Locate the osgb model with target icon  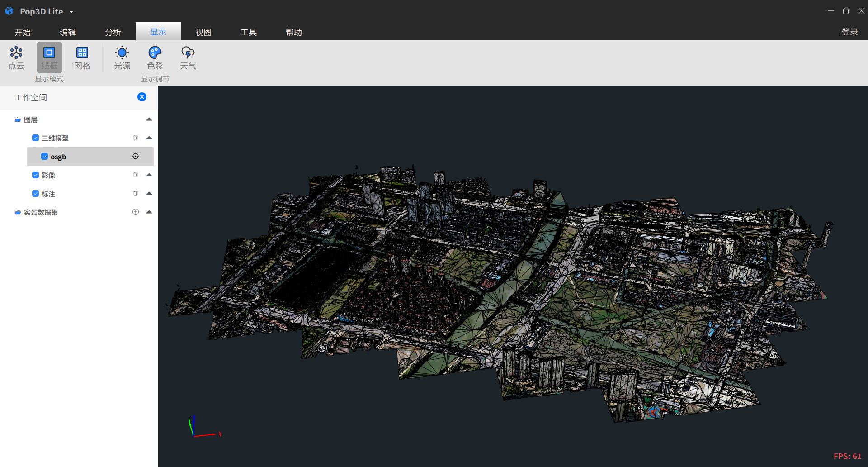136,156
